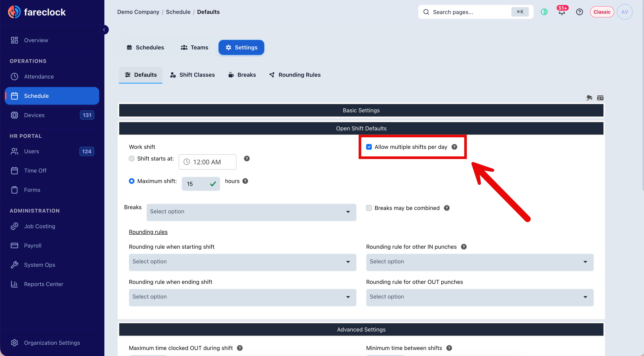644x356 pixels.
Task: Expand Rounding rule when starting shift dropdown
Action: click(243, 262)
